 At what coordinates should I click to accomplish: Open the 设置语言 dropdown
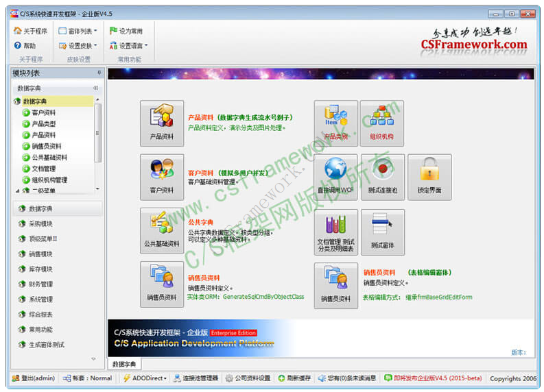(129, 45)
